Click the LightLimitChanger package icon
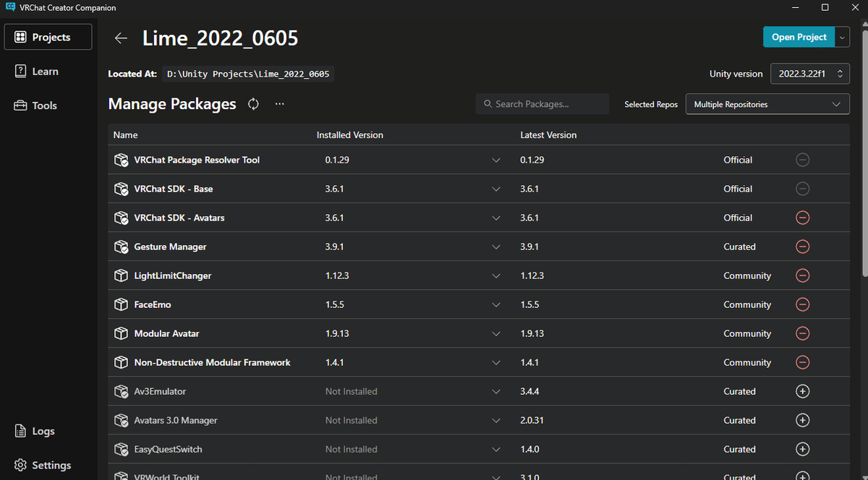 [122, 275]
